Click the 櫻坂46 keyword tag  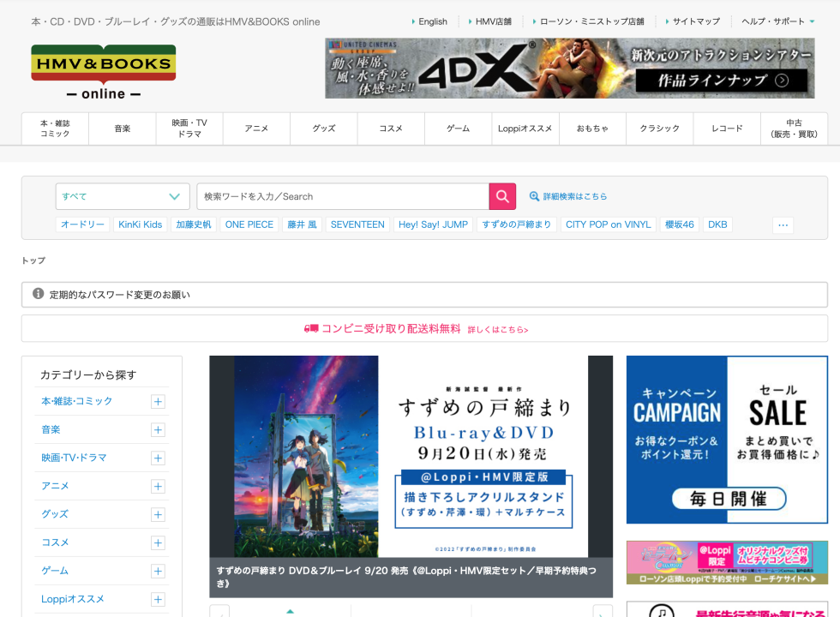pyautogui.click(x=679, y=225)
